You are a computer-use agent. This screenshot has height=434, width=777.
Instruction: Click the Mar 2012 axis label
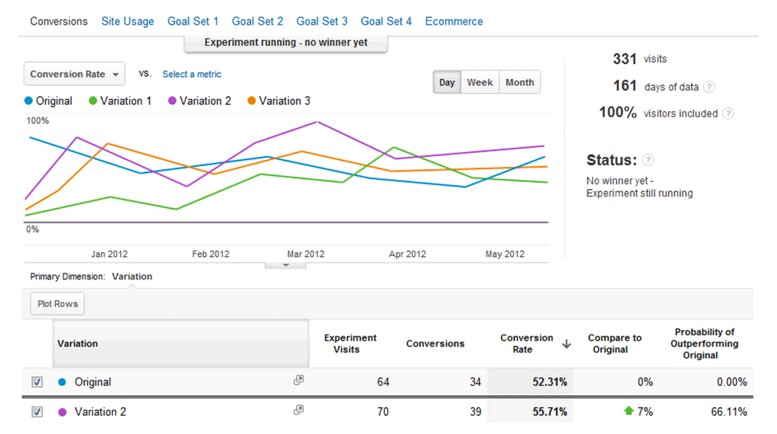point(306,254)
